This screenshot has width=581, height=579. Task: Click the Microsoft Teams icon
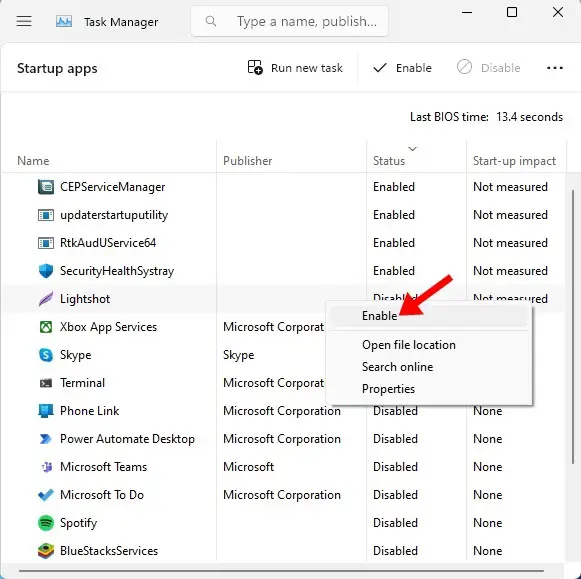[x=46, y=467]
